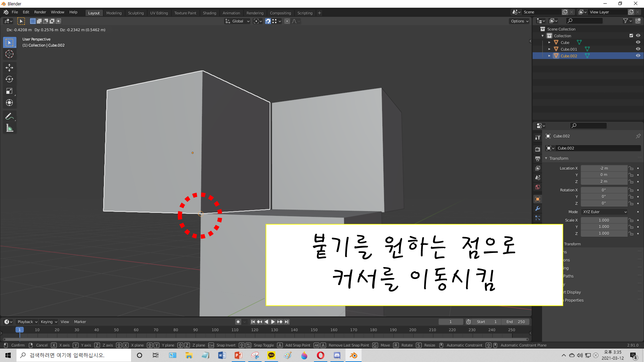Select the Rotate tool
The image size is (644, 362).
tap(9, 79)
